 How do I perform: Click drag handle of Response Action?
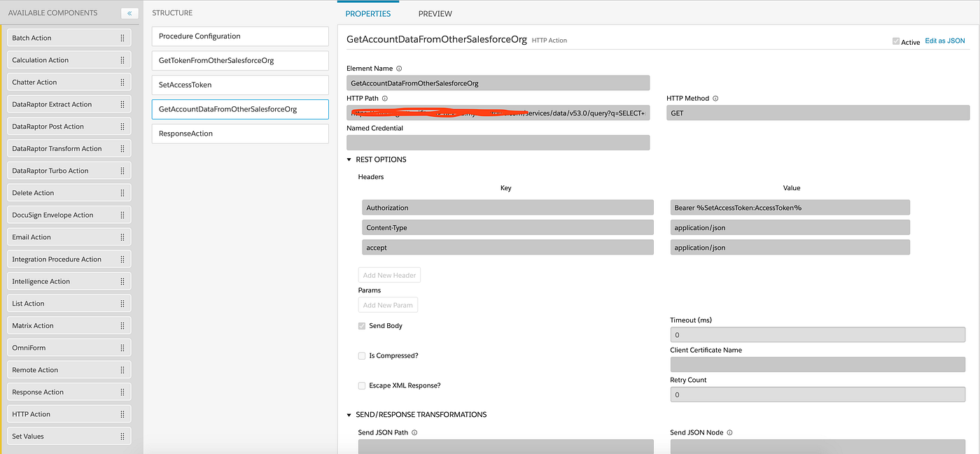(122, 392)
